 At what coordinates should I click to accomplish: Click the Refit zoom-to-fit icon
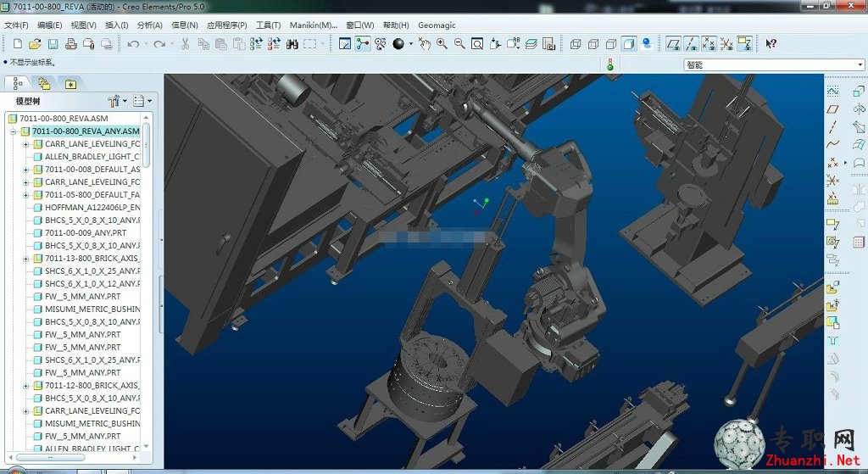pos(477,44)
